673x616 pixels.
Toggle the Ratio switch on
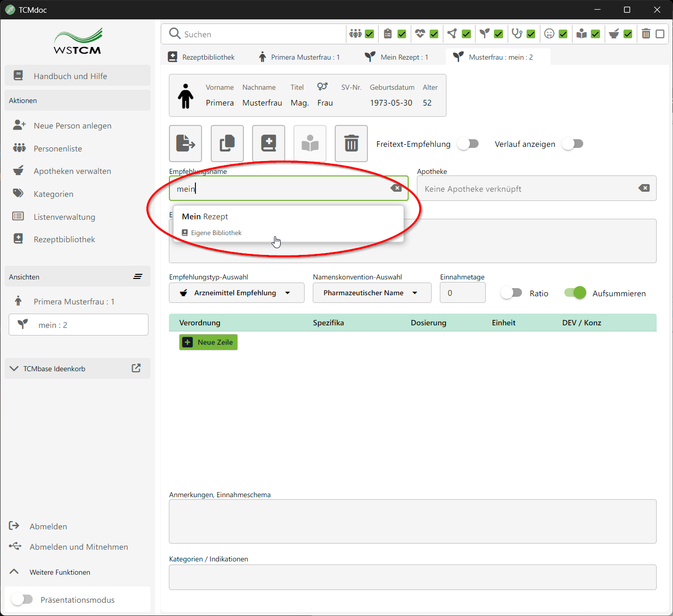point(511,293)
